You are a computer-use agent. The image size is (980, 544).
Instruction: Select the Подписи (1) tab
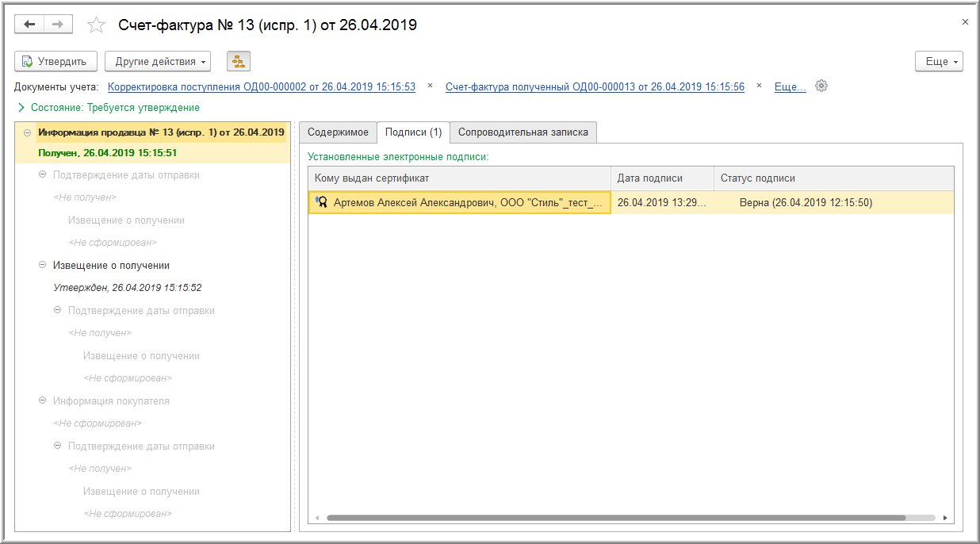pos(413,132)
